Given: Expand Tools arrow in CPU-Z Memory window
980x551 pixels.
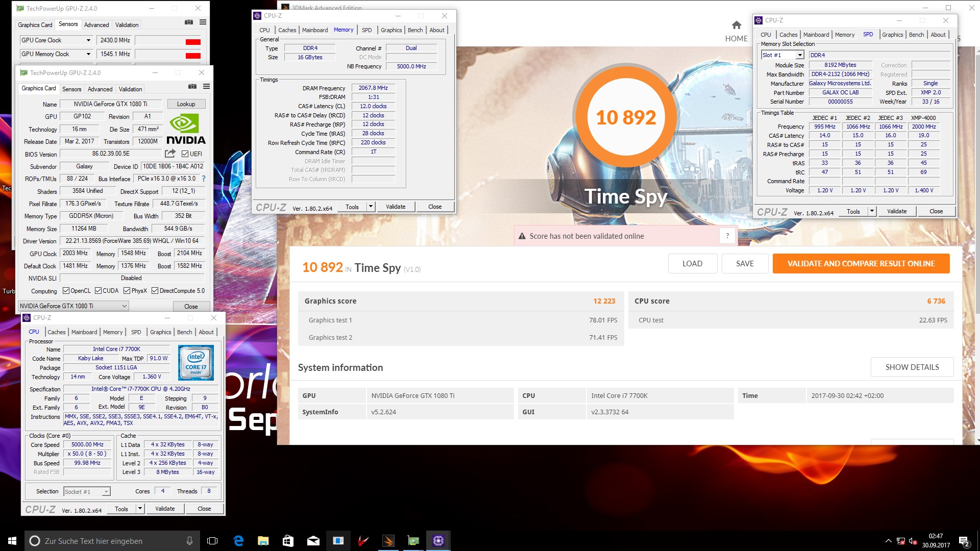Looking at the screenshot, I should [x=371, y=207].
